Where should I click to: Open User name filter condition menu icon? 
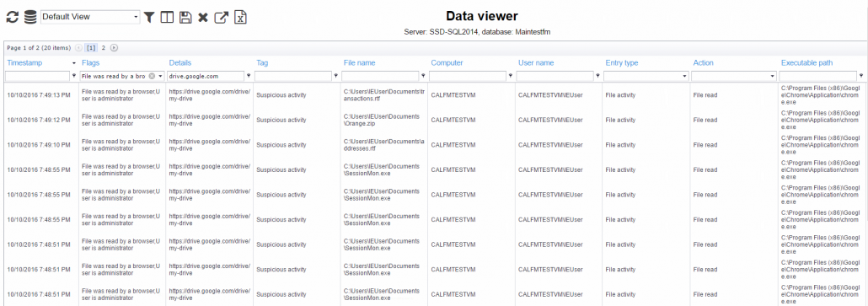tap(597, 76)
